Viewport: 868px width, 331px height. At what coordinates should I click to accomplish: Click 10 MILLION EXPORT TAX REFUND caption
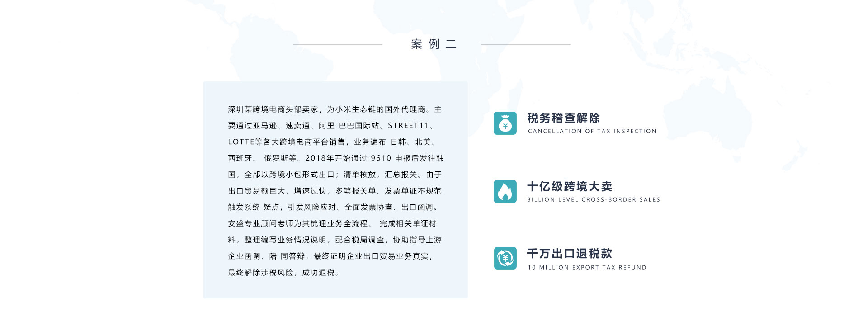click(587, 267)
